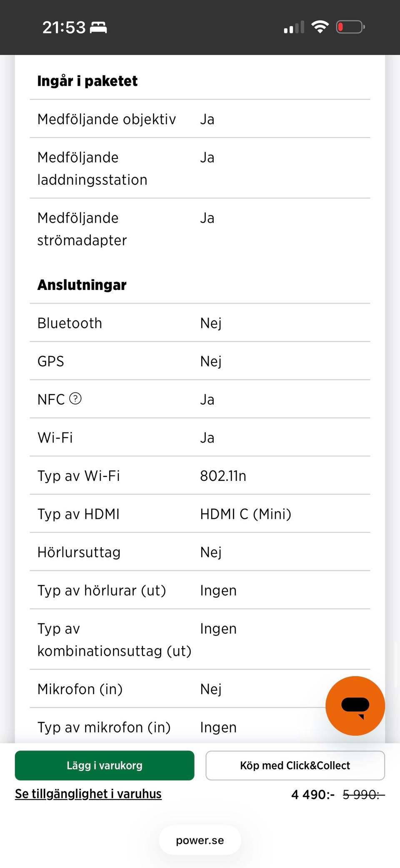Click the crossed-out price 5 990:-
Viewport: 400px width, 868px height.
point(363,795)
